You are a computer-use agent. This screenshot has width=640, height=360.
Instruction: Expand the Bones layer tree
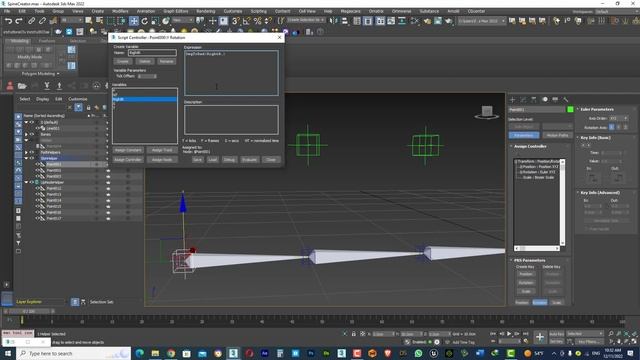[27, 134]
